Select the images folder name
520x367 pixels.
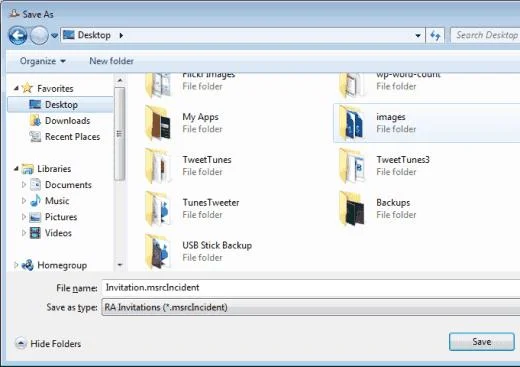click(391, 117)
